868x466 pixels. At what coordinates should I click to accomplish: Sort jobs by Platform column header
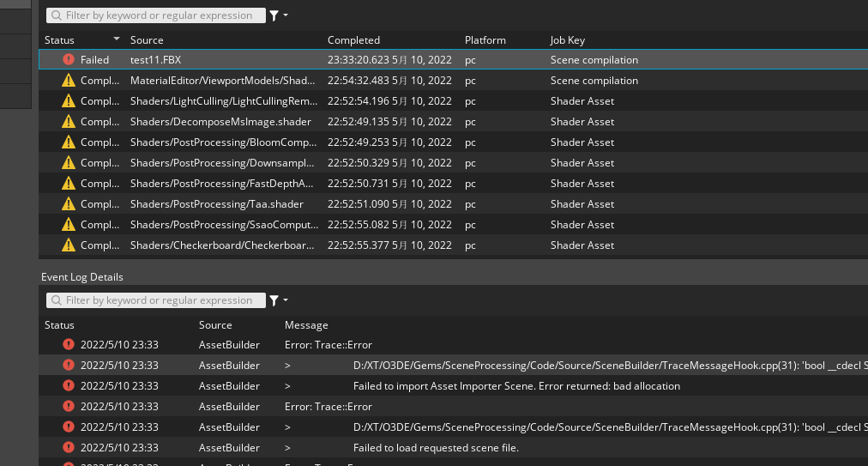[485, 39]
